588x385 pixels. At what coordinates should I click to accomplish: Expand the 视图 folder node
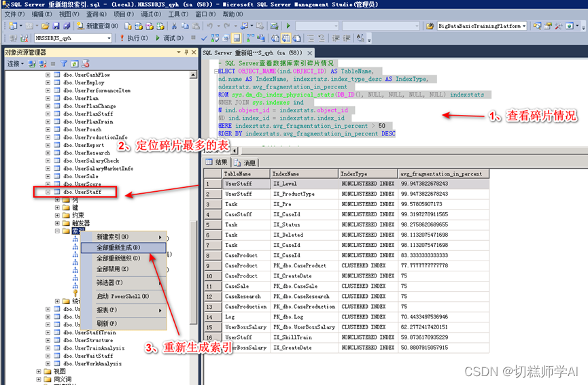click(39, 371)
